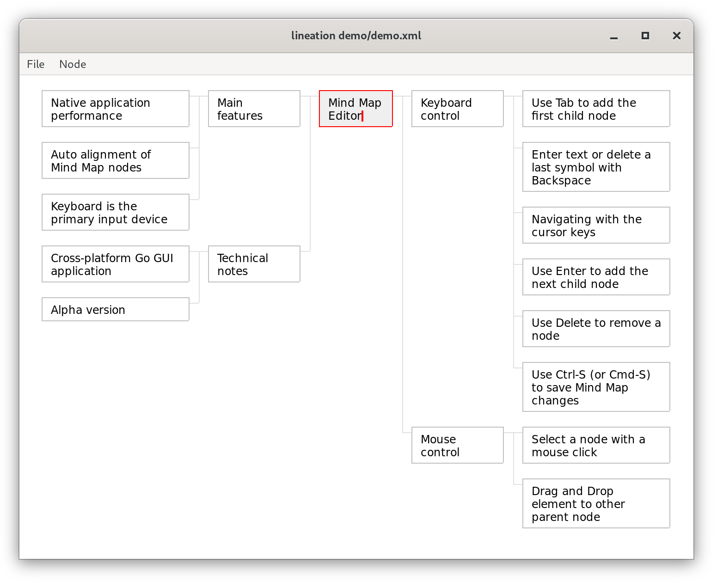The width and height of the screenshot is (723, 588).
Task: Select the 'Technical notes' node
Action: pos(254,264)
